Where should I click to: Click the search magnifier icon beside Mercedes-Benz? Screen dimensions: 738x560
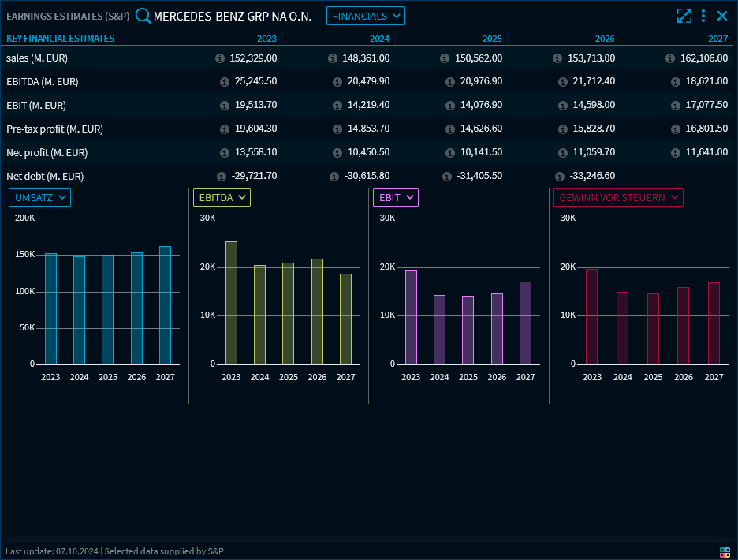pos(143,16)
